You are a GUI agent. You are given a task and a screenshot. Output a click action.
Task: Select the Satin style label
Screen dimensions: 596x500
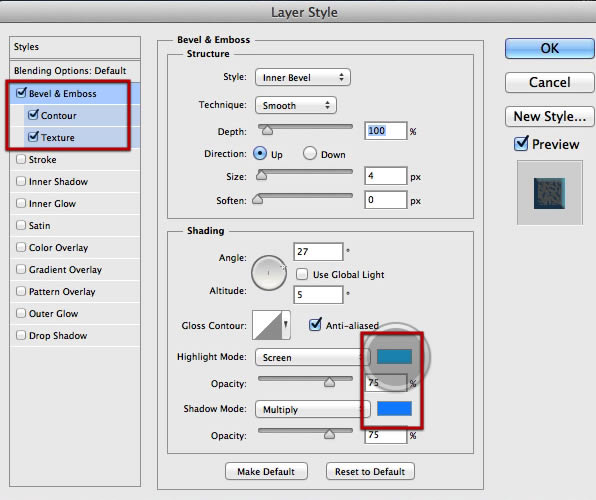pyautogui.click(x=40, y=226)
